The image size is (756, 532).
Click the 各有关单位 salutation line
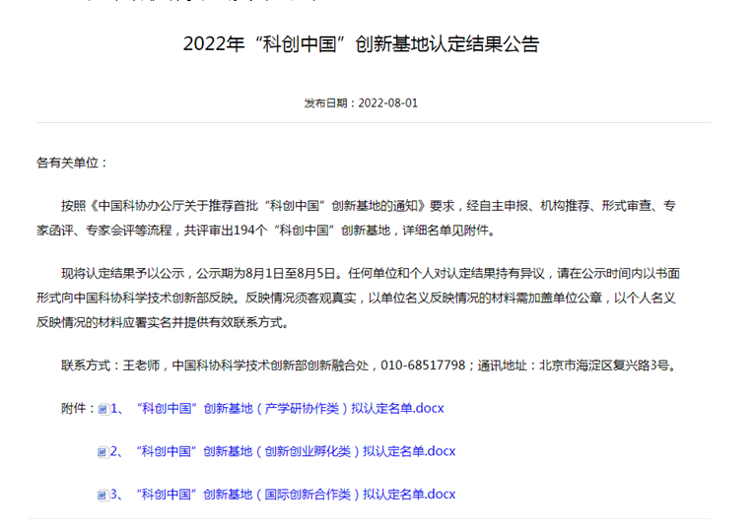pyautogui.click(x=72, y=163)
